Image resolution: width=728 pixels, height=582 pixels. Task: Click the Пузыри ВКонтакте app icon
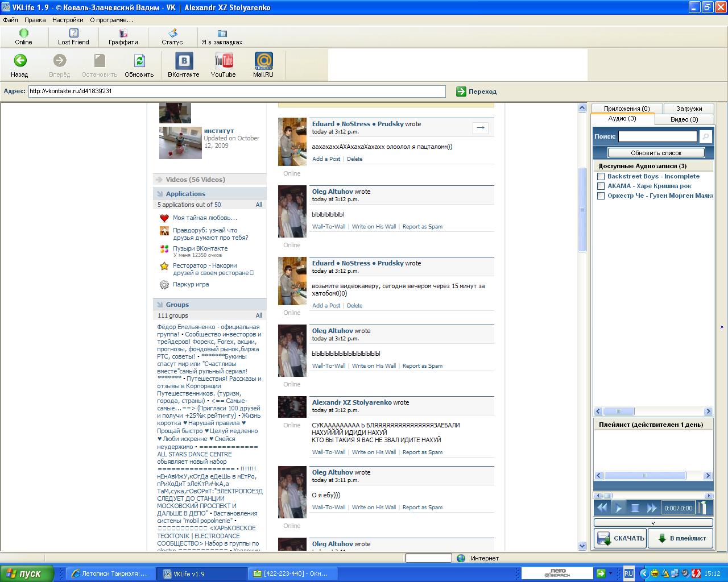[164, 248]
